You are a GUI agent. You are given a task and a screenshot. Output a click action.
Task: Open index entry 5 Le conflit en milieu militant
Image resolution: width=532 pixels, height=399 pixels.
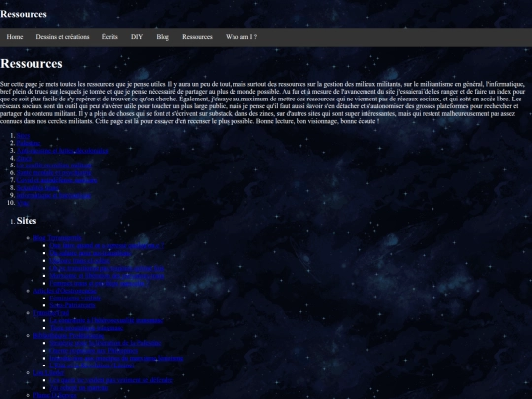tap(54, 166)
